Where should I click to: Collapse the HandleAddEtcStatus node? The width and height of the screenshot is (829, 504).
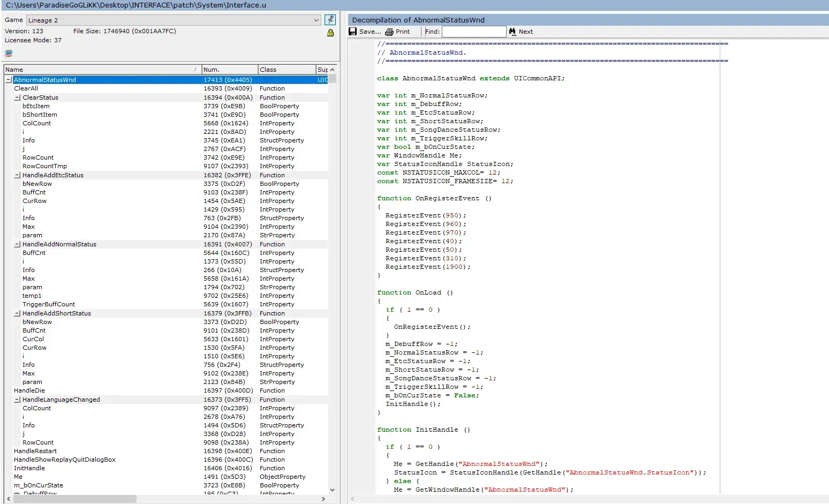coord(17,175)
